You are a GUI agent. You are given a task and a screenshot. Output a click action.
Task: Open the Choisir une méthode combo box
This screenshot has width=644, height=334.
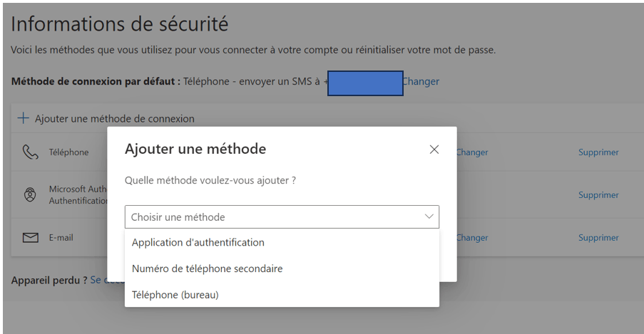282,216
